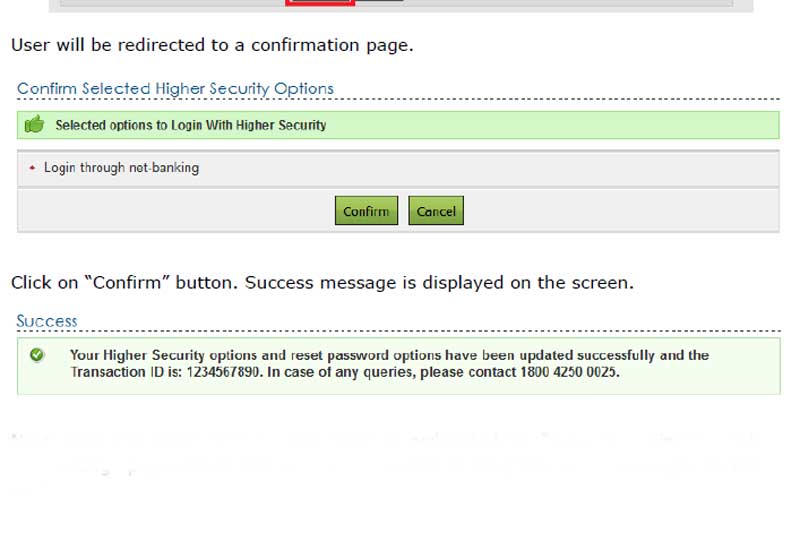Click the Selected options to Login banner text
The height and width of the screenshot is (533, 800).
coord(190,125)
